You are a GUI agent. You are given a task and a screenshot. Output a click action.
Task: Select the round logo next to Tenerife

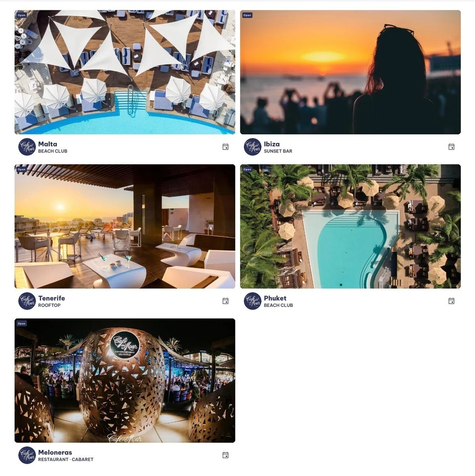tap(27, 301)
